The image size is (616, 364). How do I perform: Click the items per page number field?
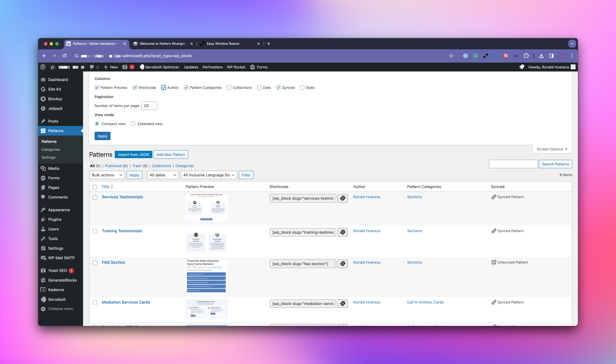149,106
